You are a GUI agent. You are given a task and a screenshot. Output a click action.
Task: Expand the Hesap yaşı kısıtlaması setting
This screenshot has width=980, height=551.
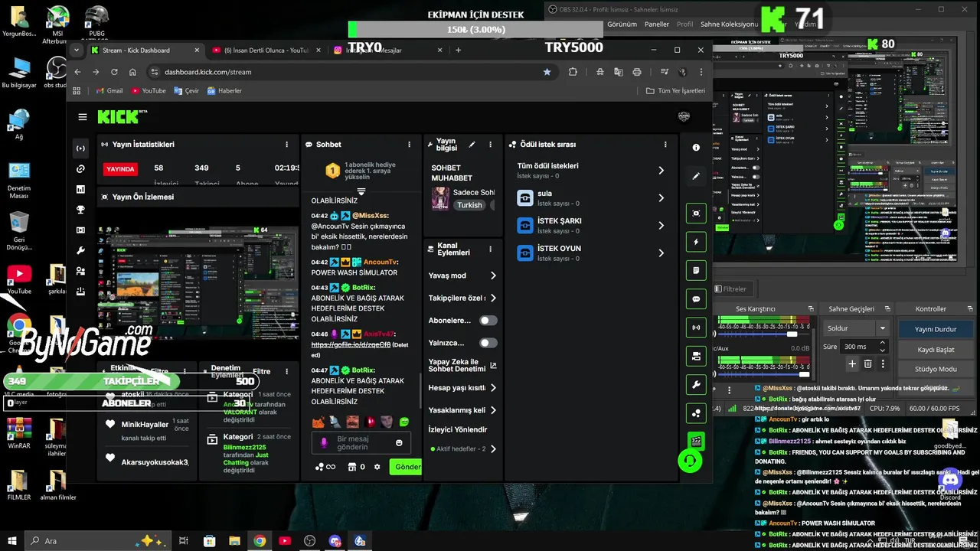(x=462, y=388)
